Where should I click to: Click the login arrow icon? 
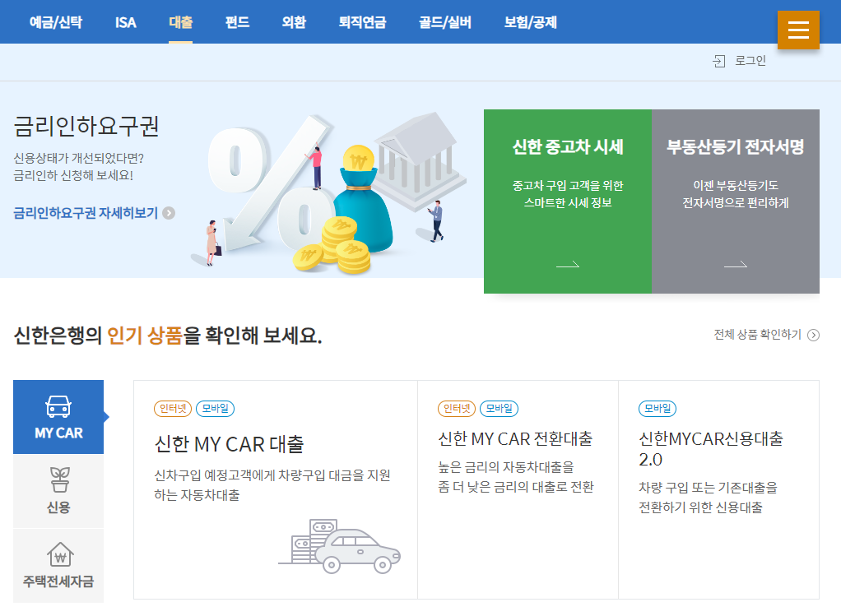(x=718, y=61)
